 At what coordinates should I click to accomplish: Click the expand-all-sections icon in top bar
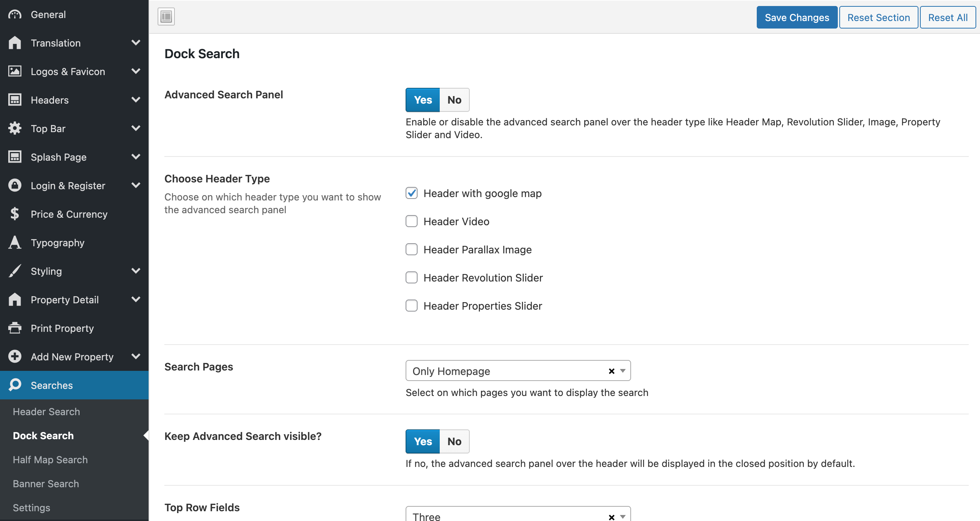166,17
